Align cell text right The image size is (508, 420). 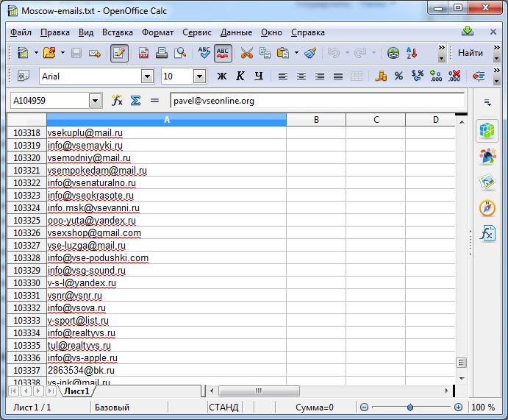pos(320,76)
